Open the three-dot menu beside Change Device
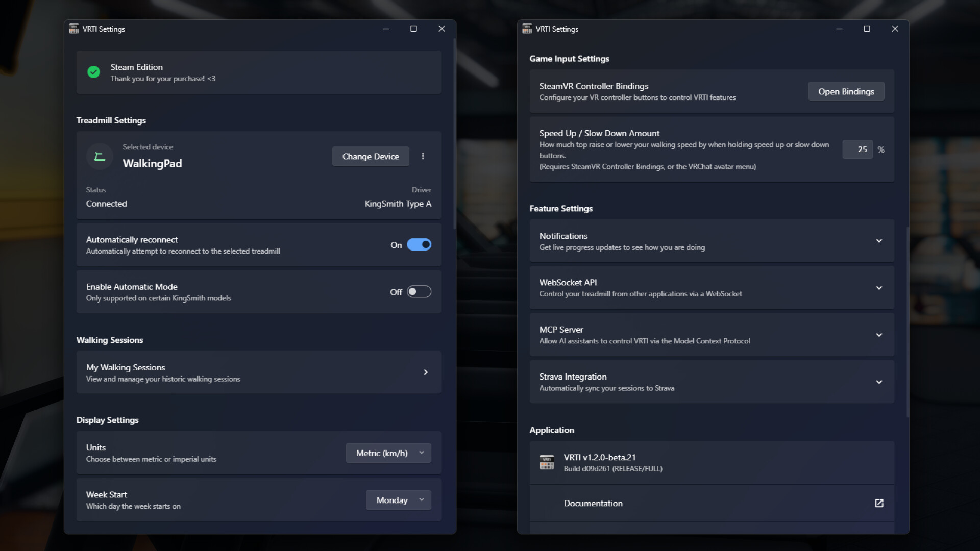 423,156
